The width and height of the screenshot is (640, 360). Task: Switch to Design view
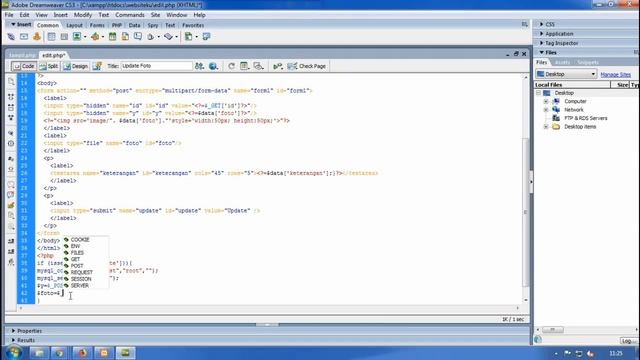pyautogui.click(x=76, y=66)
